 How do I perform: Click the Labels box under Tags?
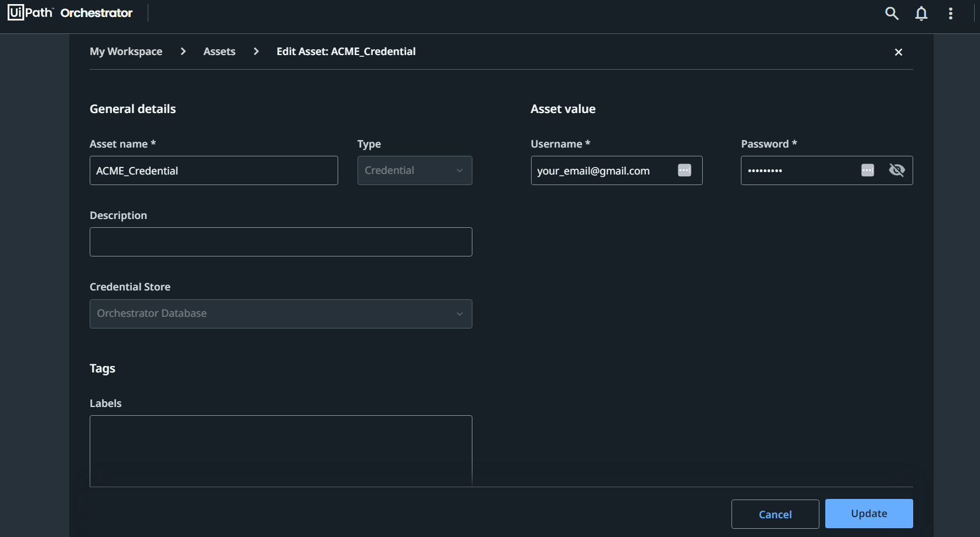click(281, 451)
